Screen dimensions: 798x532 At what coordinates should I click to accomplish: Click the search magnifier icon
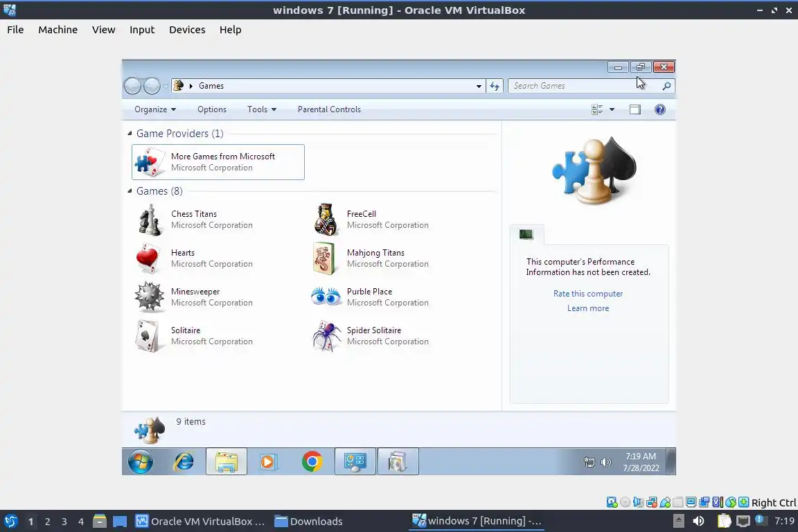[x=666, y=86]
